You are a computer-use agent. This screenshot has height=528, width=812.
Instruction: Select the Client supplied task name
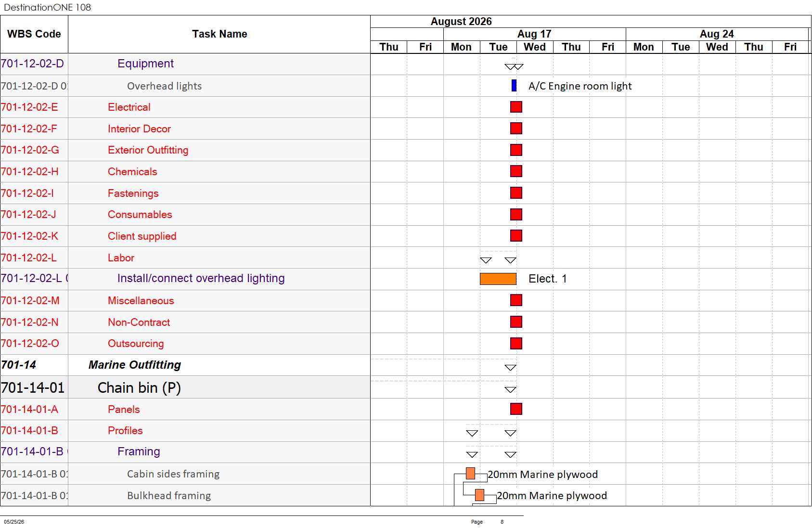coord(142,236)
